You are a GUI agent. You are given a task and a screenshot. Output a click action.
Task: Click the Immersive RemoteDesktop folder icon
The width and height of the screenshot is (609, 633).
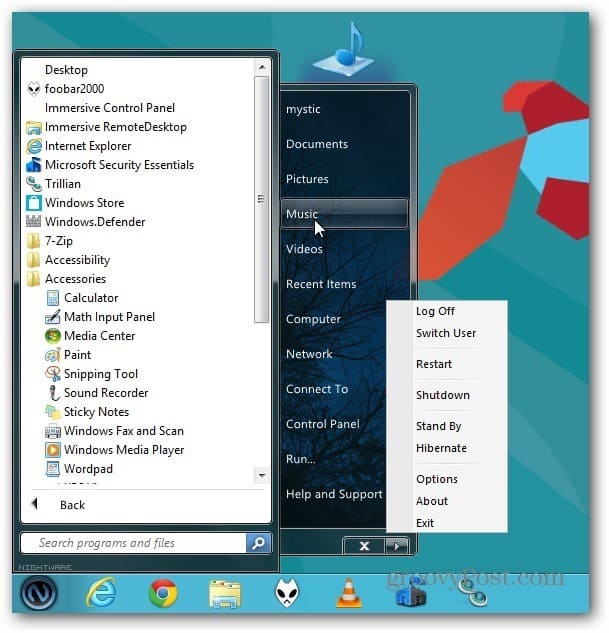34,127
